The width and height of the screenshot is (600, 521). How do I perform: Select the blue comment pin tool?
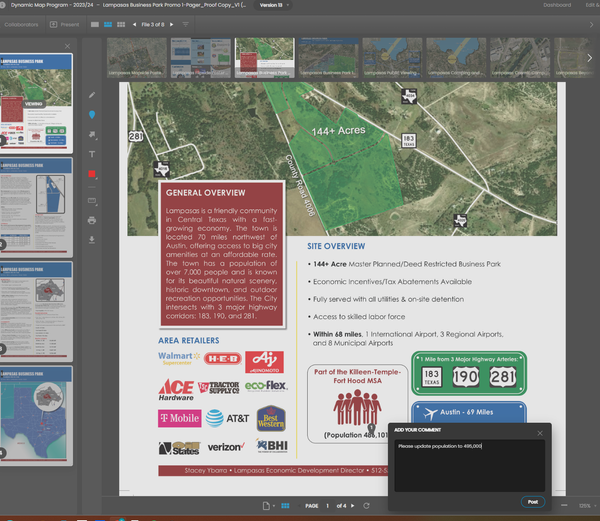coord(92,114)
